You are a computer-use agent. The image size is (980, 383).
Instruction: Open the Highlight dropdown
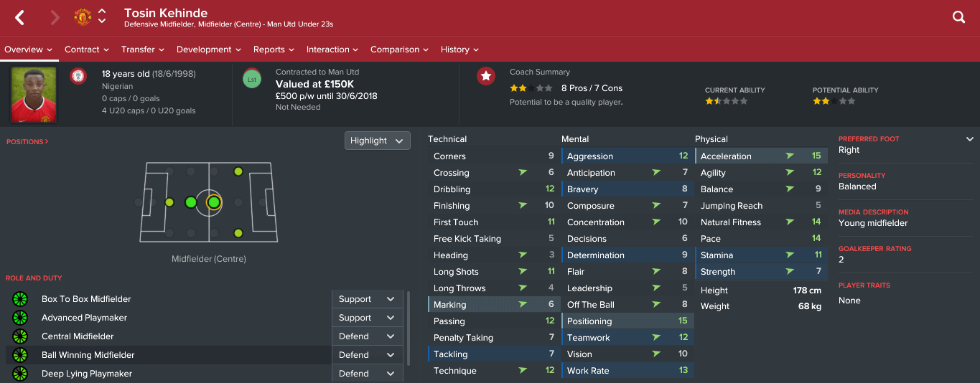(x=378, y=141)
